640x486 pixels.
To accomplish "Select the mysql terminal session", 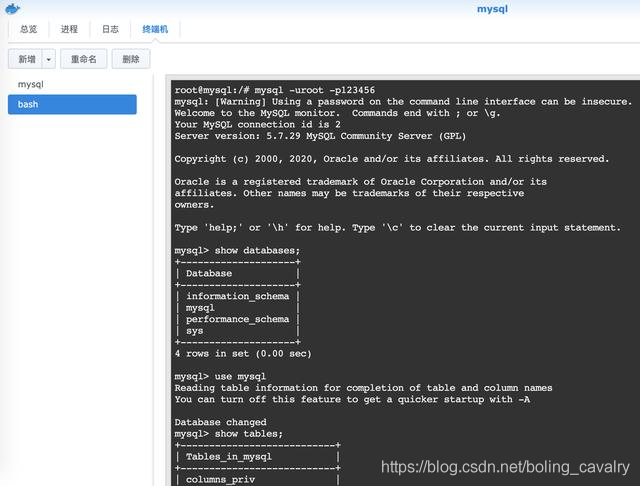I will click(x=72, y=84).
